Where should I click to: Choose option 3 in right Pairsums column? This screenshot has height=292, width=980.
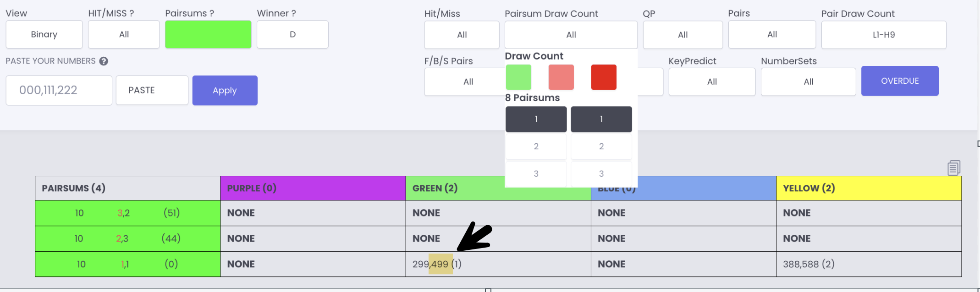[601, 174]
